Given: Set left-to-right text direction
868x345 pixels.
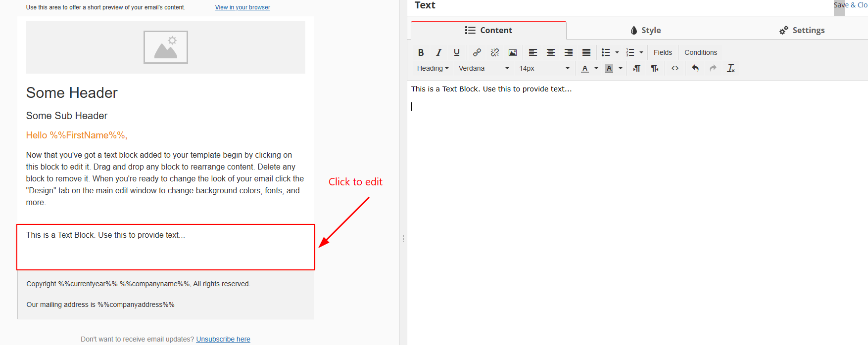Looking at the screenshot, I should (637, 68).
